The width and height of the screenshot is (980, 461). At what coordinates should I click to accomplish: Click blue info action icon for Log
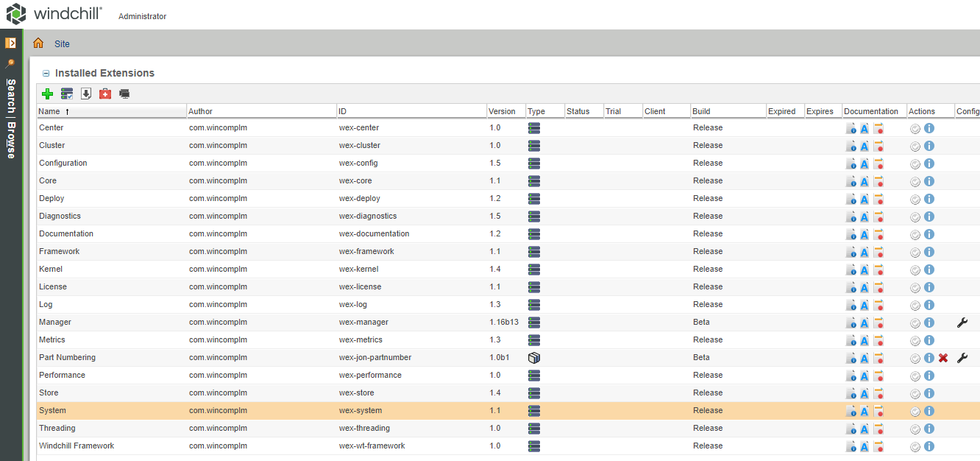929,305
